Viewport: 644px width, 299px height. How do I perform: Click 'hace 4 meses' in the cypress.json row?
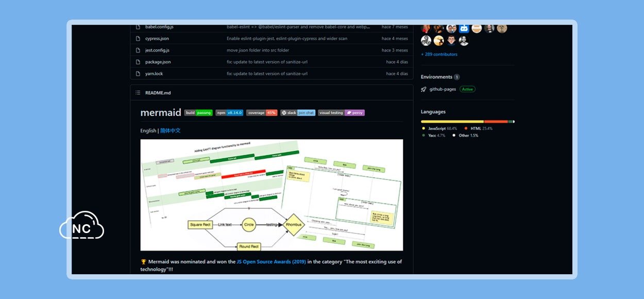(x=395, y=39)
